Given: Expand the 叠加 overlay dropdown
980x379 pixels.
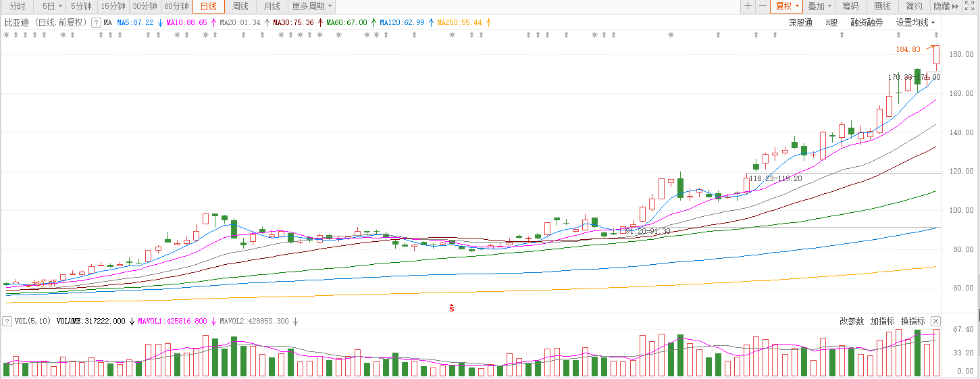Looking at the screenshot, I should pos(819,6).
